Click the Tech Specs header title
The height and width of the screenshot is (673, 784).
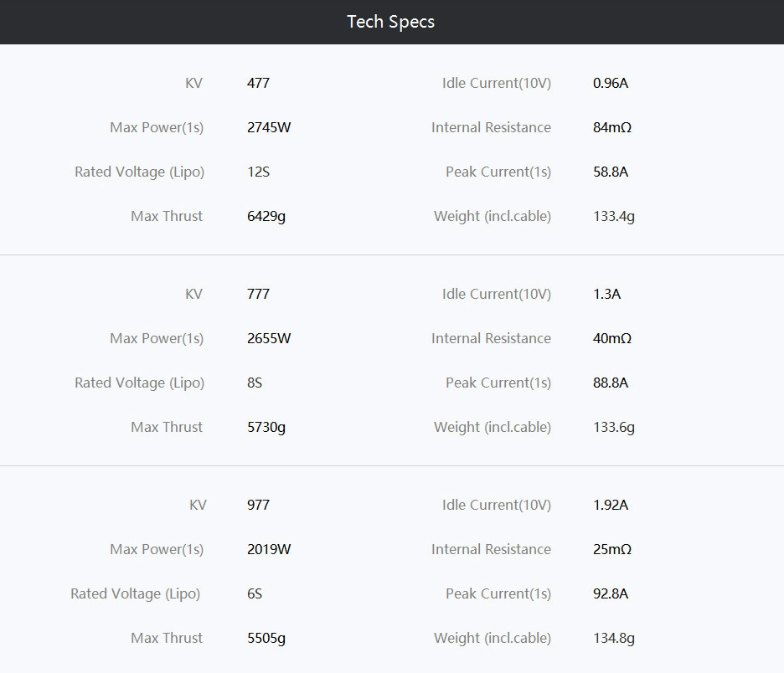(x=391, y=22)
